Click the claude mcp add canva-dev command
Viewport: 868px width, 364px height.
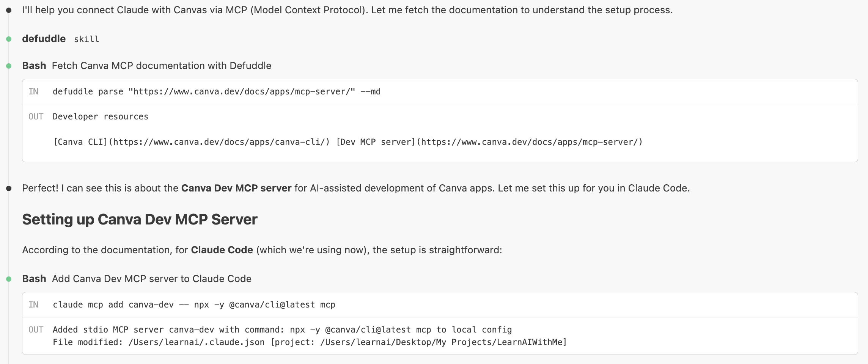click(x=193, y=305)
